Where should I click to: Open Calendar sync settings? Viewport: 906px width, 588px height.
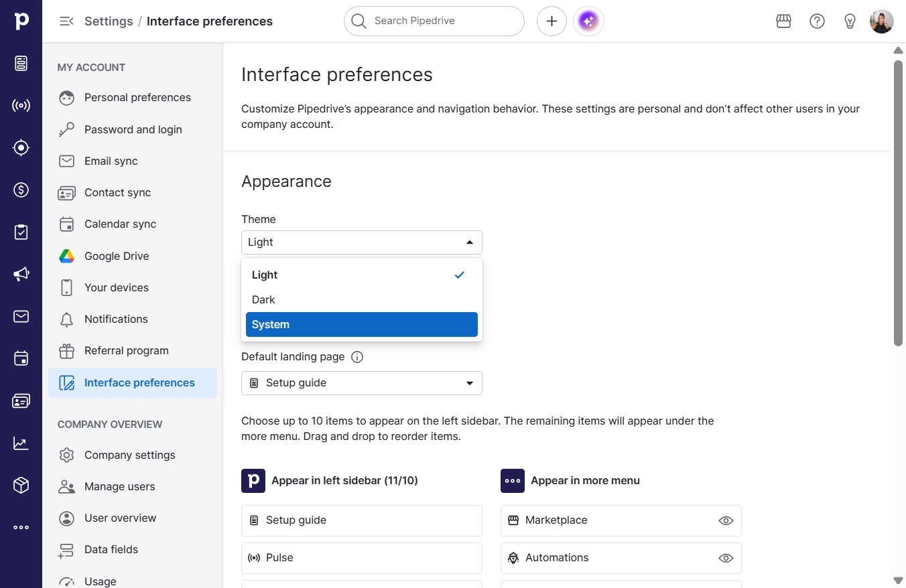click(133, 224)
